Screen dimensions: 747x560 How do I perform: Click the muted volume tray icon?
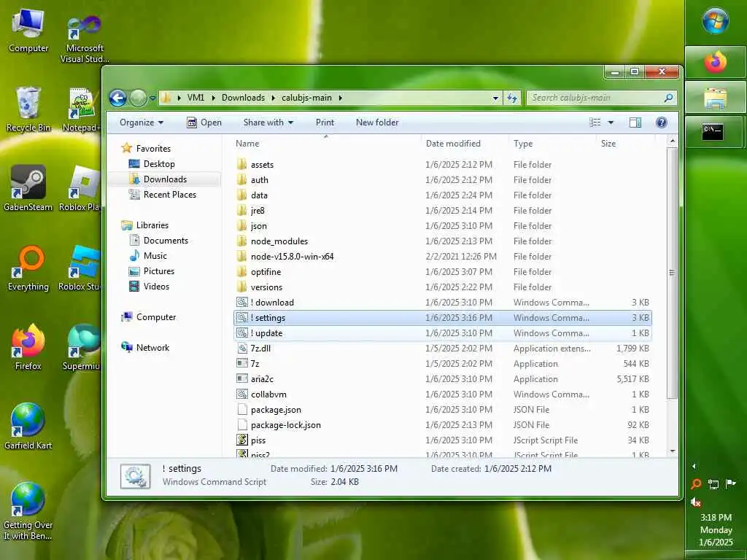(x=696, y=502)
